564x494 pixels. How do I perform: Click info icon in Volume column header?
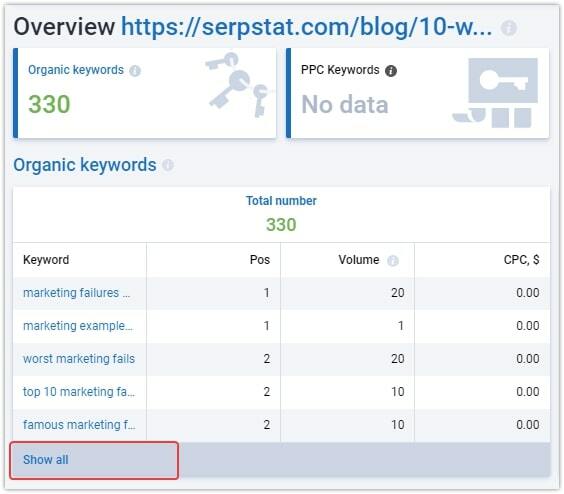(x=393, y=260)
